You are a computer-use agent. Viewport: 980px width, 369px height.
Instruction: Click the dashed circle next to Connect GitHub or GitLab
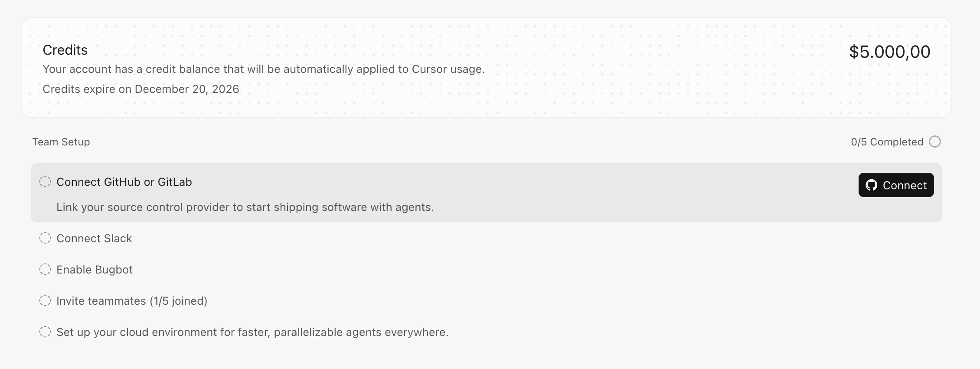45,181
